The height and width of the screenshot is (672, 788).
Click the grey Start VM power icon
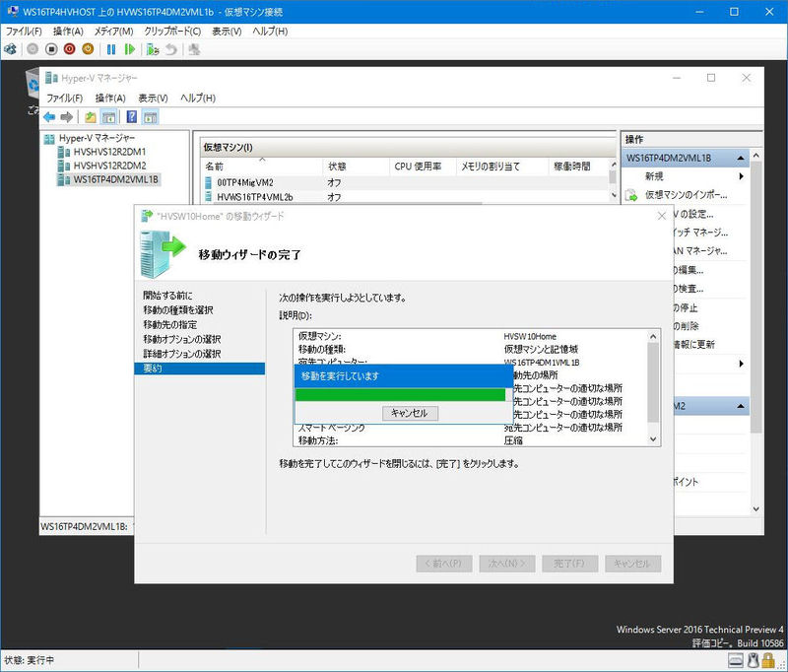[33, 49]
